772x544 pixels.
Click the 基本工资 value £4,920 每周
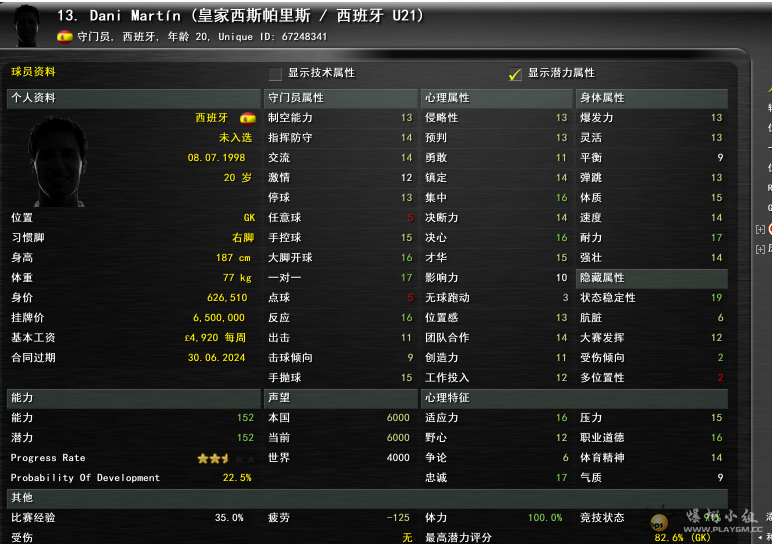click(x=215, y=338)
